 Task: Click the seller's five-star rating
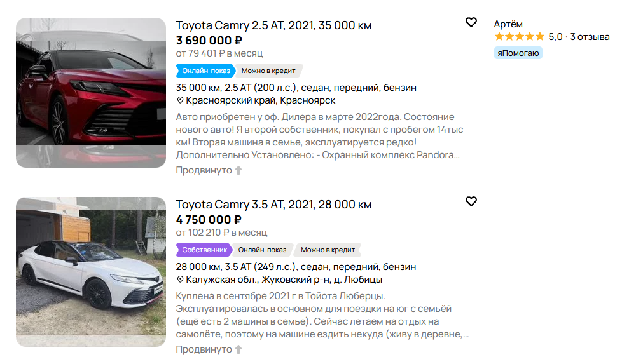(x=519, y=37)
